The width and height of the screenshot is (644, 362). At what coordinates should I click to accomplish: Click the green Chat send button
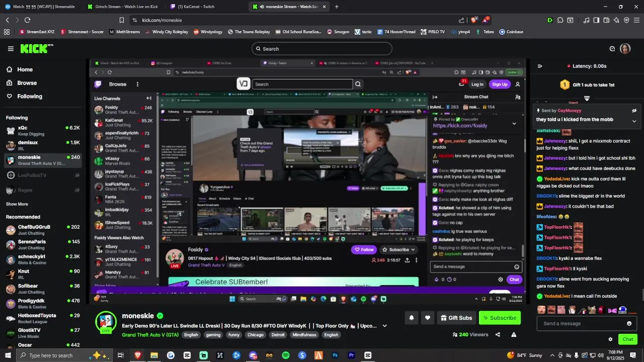pos(627,339)
